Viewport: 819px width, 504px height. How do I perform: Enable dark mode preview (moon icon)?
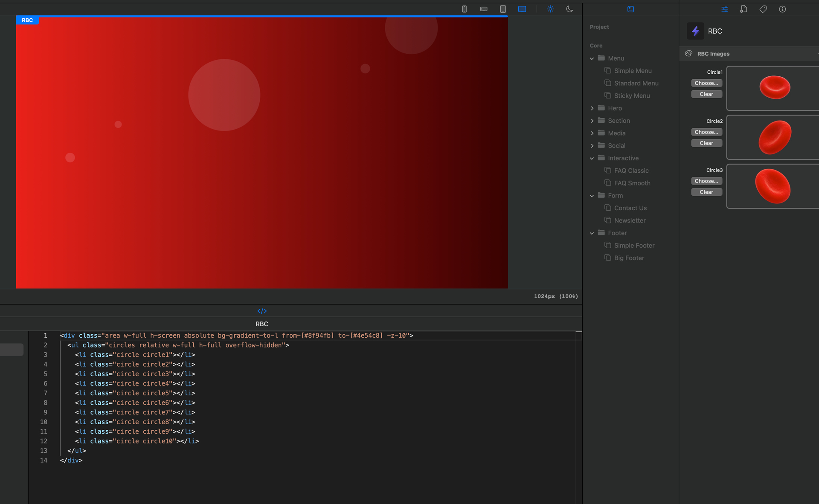click(x=569, y=9)
